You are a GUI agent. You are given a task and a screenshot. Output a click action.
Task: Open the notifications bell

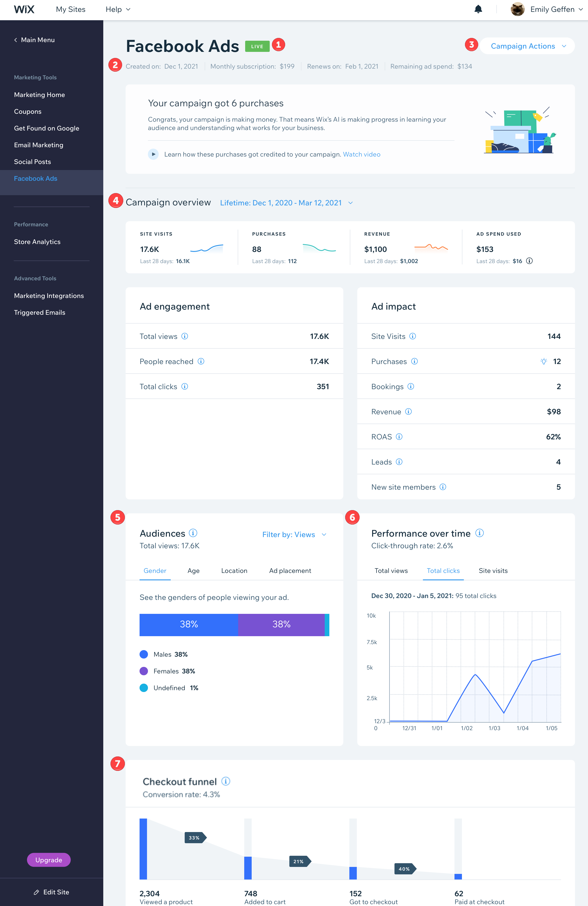(x=478, y=9)
